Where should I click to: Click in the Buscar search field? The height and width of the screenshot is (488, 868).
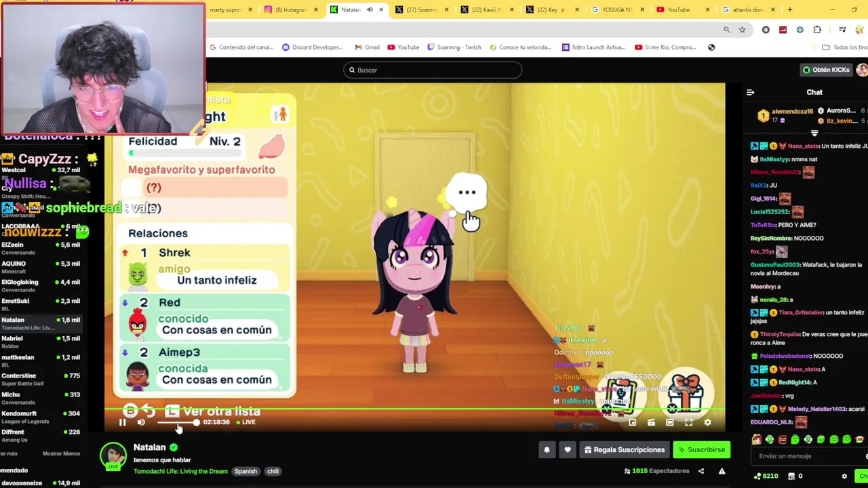coord(433,70)
